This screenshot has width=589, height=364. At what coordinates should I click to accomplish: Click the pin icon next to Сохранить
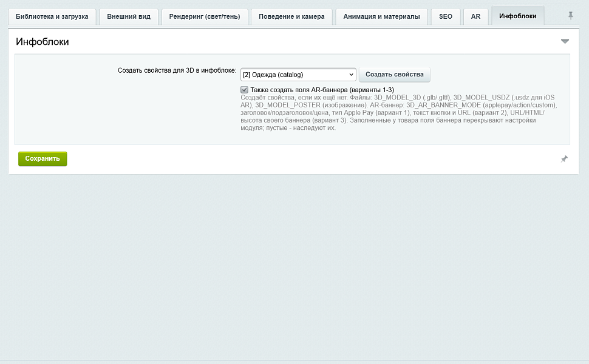click(x=564, y=159)
